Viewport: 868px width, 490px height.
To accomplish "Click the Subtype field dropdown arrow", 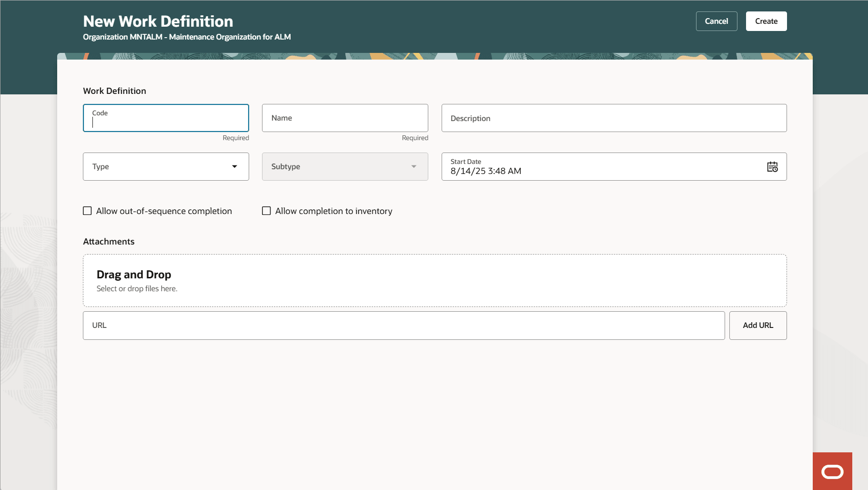I will point(413,166).
